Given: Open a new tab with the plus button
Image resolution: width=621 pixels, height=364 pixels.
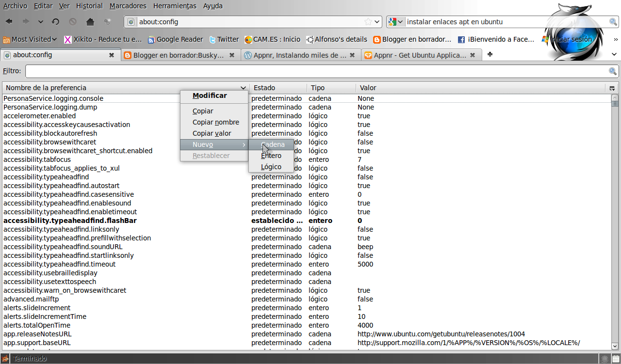Looking at the screenshot, I should pyautogui.click(x=490, y=55).
